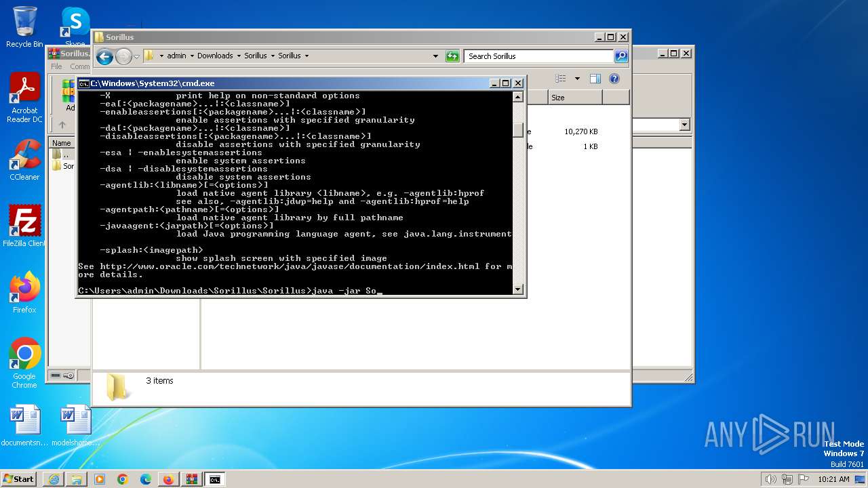Open recent pages dropdown next to forward arrow
The width and height of the screenshot is (868, 488).
click(136, 57)
